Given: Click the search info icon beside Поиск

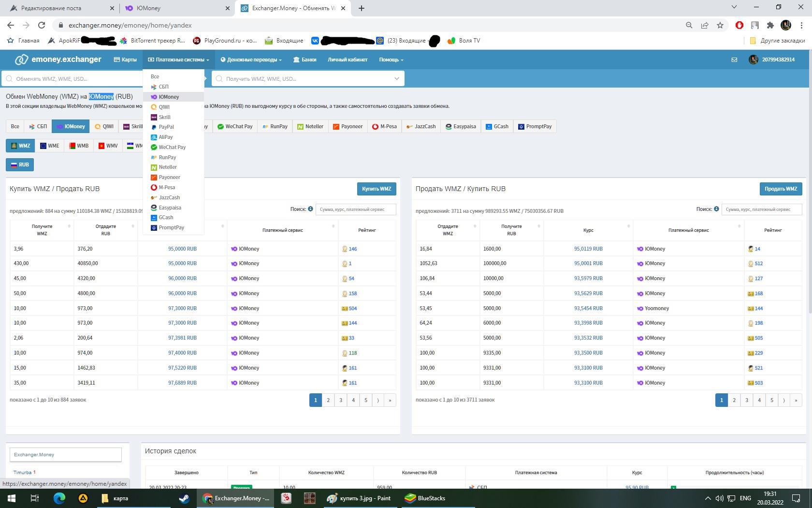Looking at the screenshot, I should coord(310,209).
